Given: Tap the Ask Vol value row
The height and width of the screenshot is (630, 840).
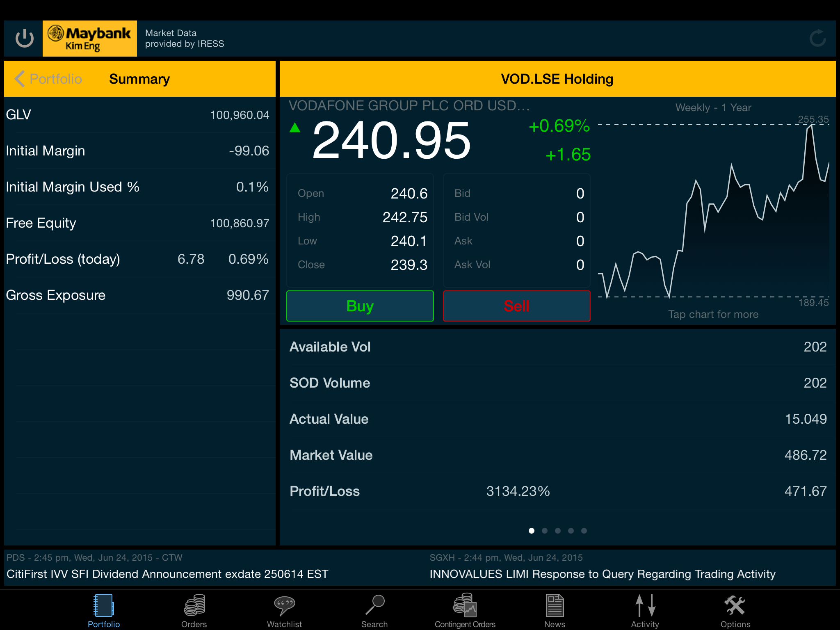Looking at the screenshot, I should [519, 265].
